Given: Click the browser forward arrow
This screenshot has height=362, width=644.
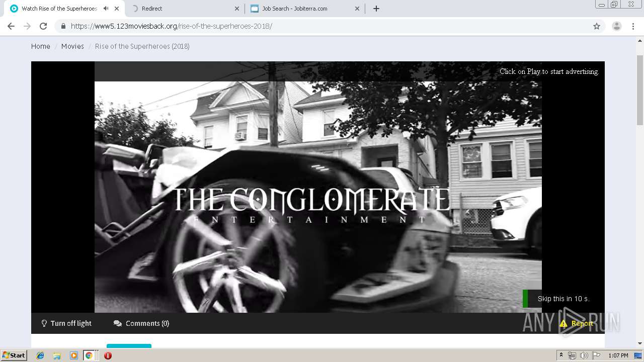Looking at the screenshot, I should (27, 26).
